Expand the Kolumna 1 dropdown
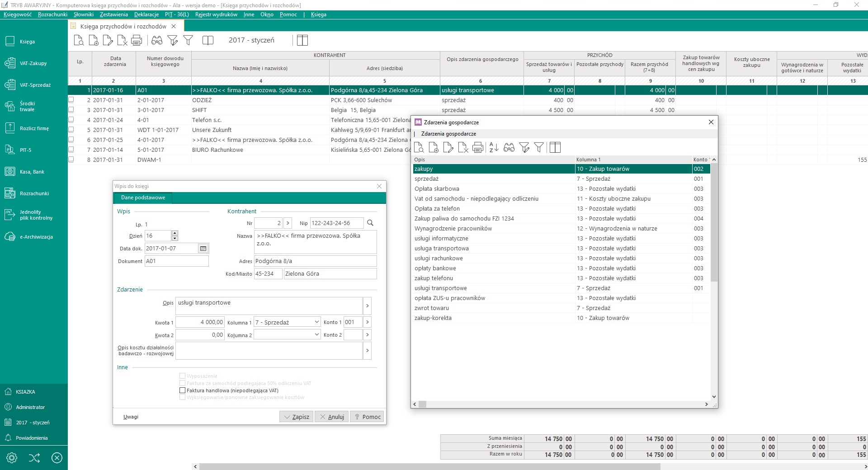Screen dimensions: 868x470 click(316, 322)
